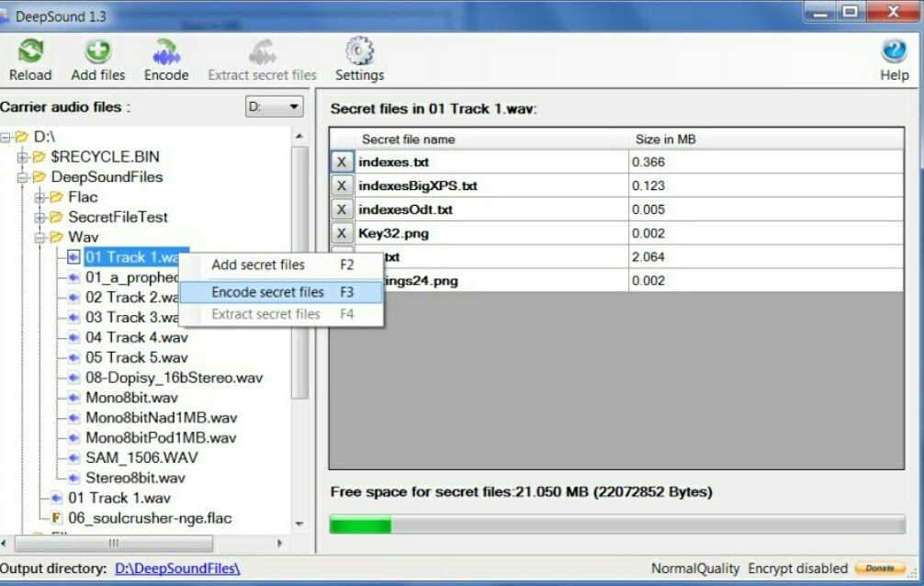Expand the Flac folder

(39, 197)
